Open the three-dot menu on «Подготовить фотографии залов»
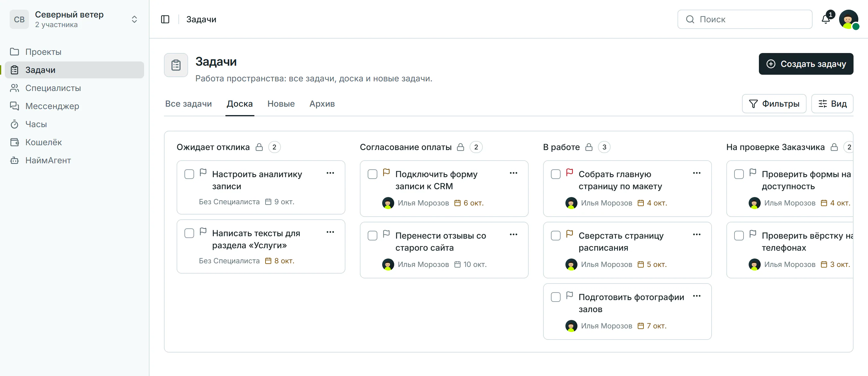Image resolution: width=868 pixels, height=376 pixels. [697, 296]
